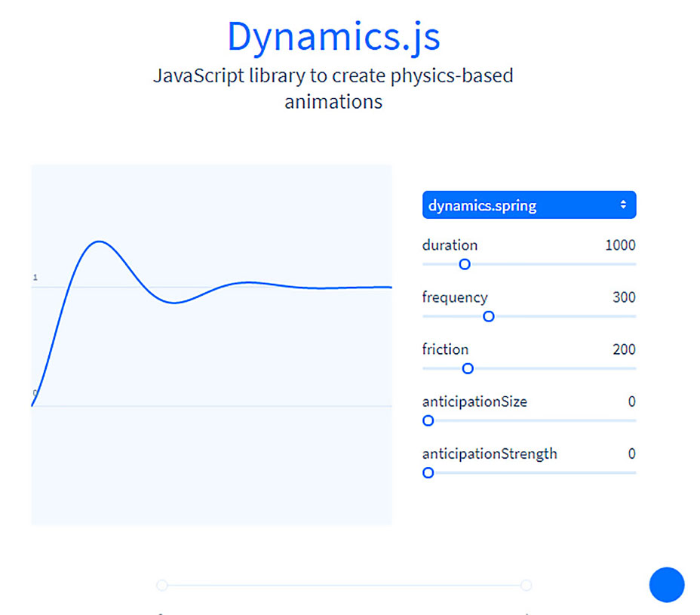Click the friction slider handle
Screen dimensions: 700x615
point(468,368)
